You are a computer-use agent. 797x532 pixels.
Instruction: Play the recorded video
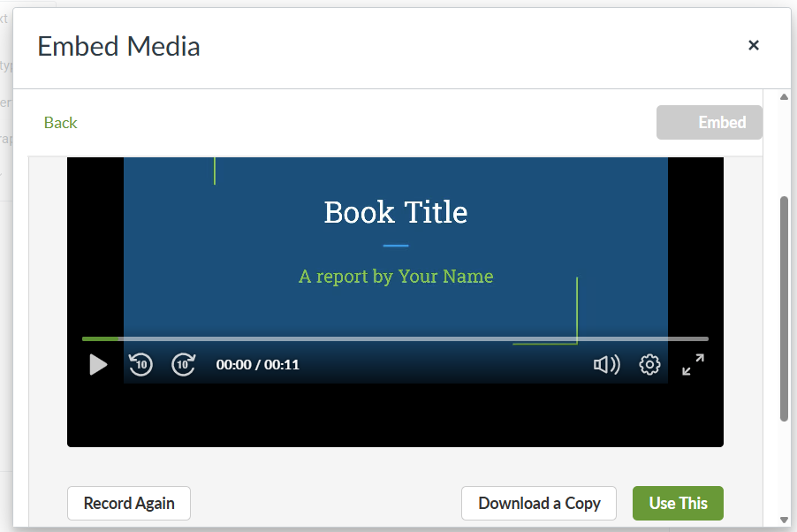[98, 364]
